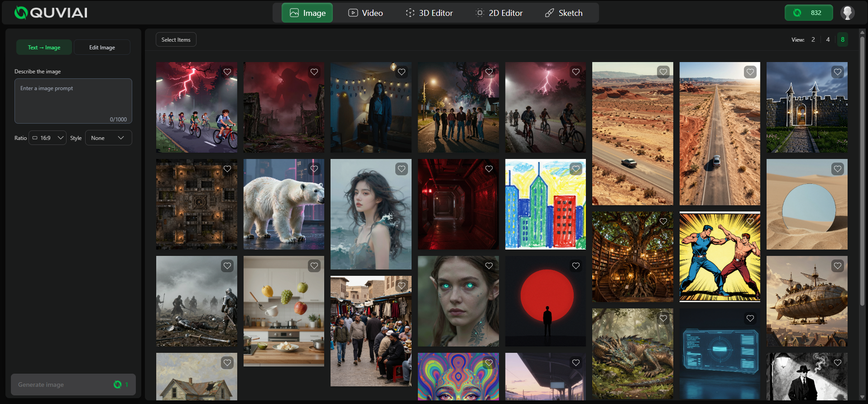Open the user profile avatar
The height and width of the screenshot is (404, 868).
coord(847,13)
